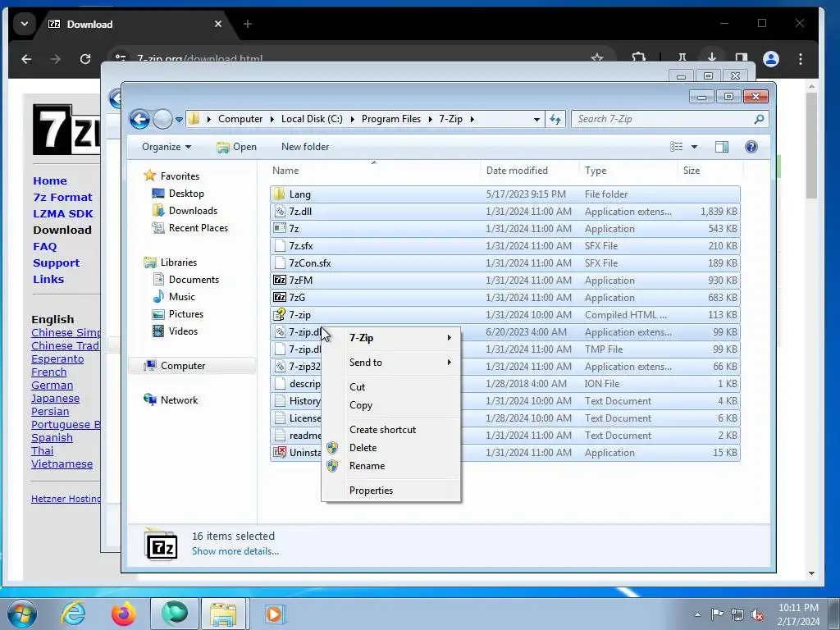This screenshot has height=630, width=840.
Task: Click the 7zFM application icon
Action: [x=279, y=281]
